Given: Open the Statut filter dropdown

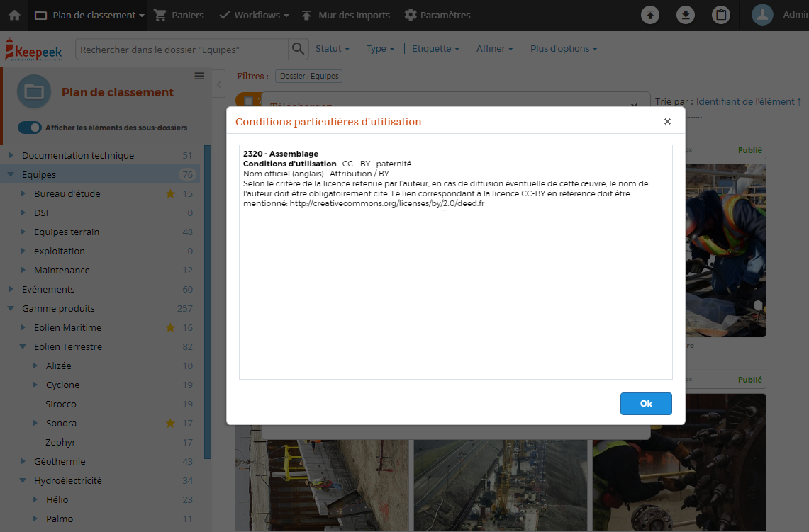Looking at the screenshot, I should 333,49.
